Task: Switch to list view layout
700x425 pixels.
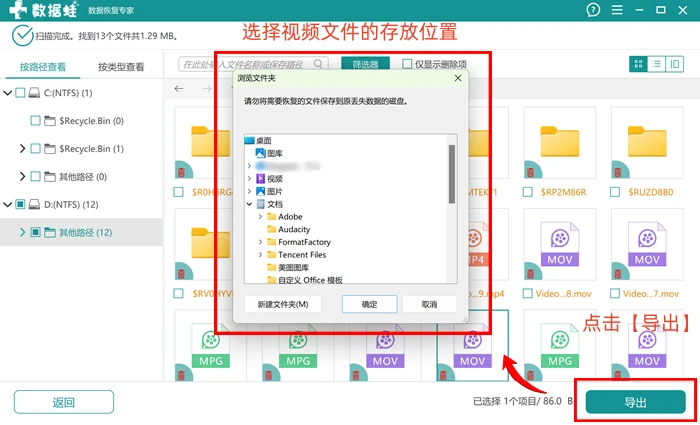Action: pyautogui.click(x=656, y=64)
